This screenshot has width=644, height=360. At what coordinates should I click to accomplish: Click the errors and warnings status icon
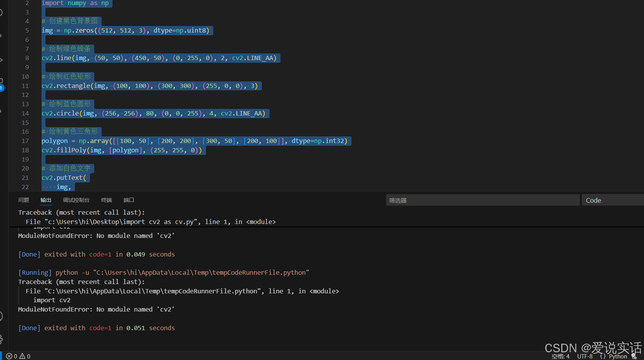coord(17,356)
